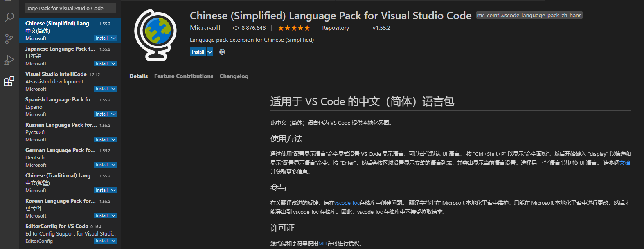Select Russian Language Pack list entry

click(70, 132)
